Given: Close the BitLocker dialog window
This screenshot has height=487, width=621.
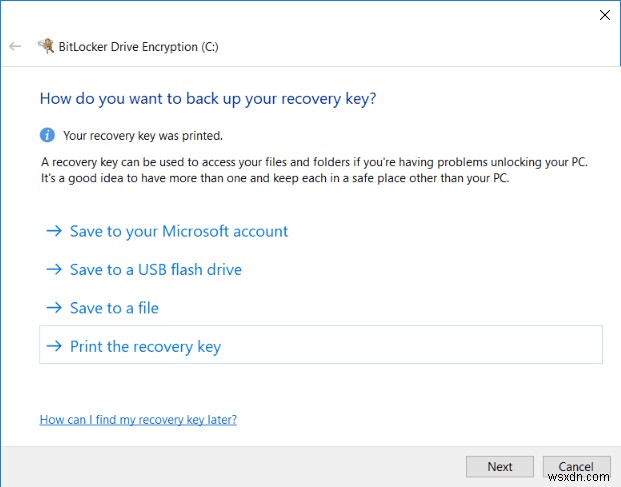Looking at the screenshot, I should [604, 15].
